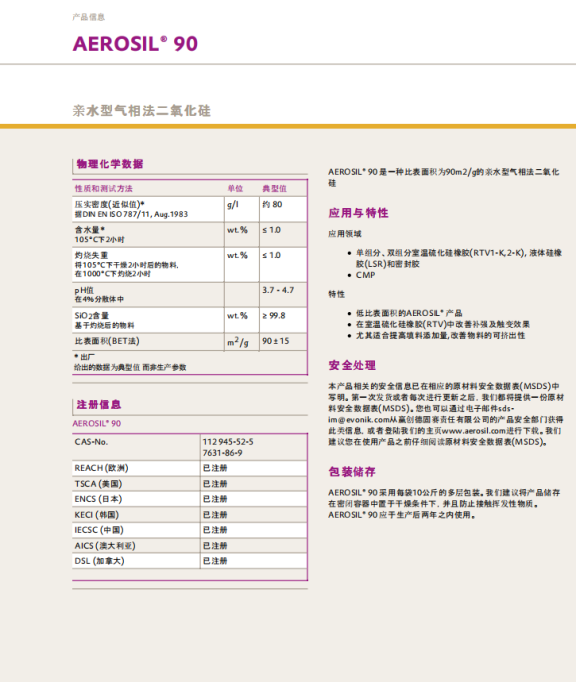
Task: Click the AEROSIL® 90 product title
Action: (135, 44)
